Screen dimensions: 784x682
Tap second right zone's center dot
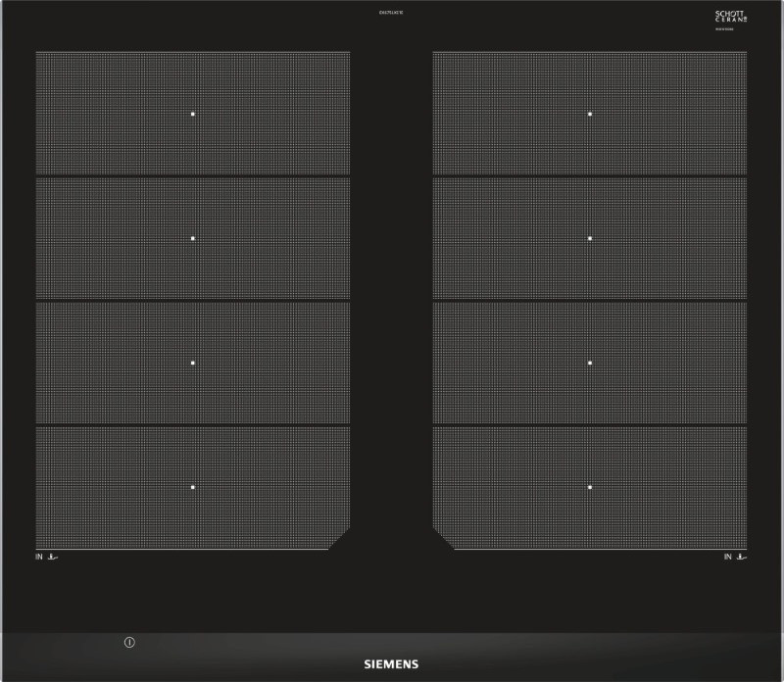(x=590, y=238)
